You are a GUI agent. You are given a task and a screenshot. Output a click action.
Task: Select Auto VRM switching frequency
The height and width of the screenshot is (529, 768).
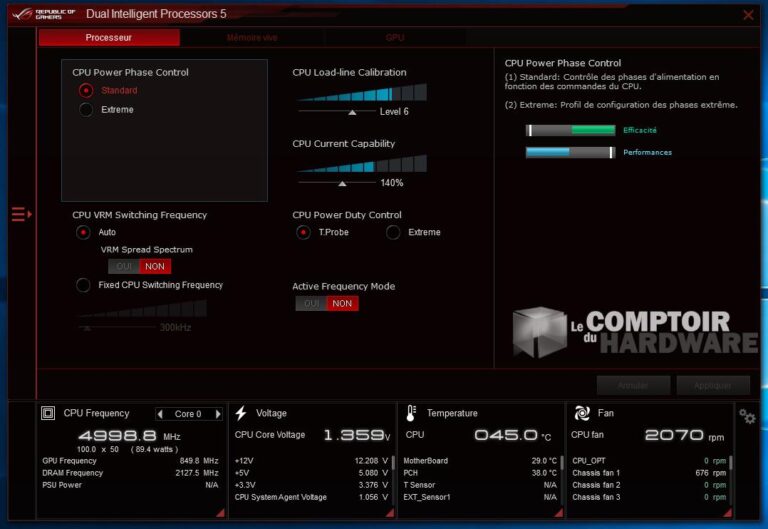(x=83, y=232)
